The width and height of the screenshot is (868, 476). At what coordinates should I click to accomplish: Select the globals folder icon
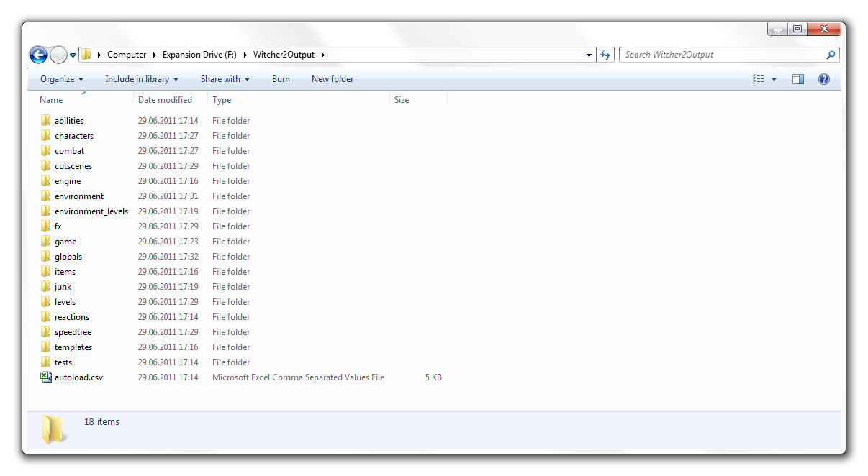point(46,257)
